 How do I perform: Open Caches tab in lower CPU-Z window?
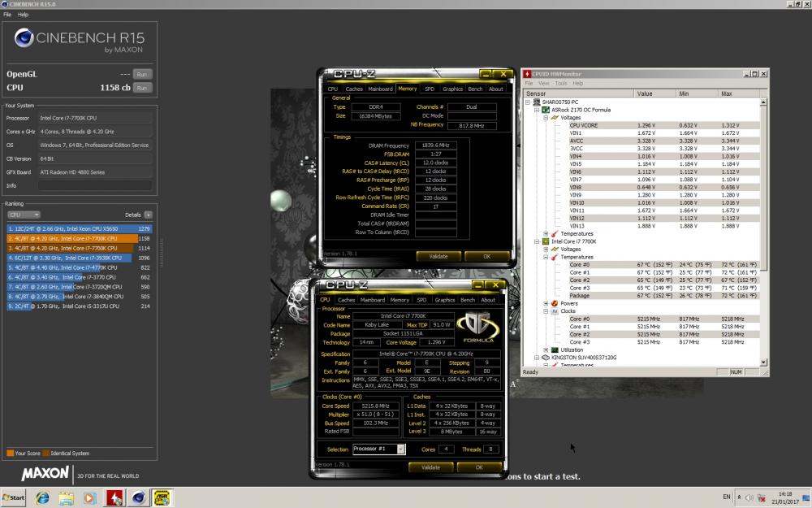347,300
